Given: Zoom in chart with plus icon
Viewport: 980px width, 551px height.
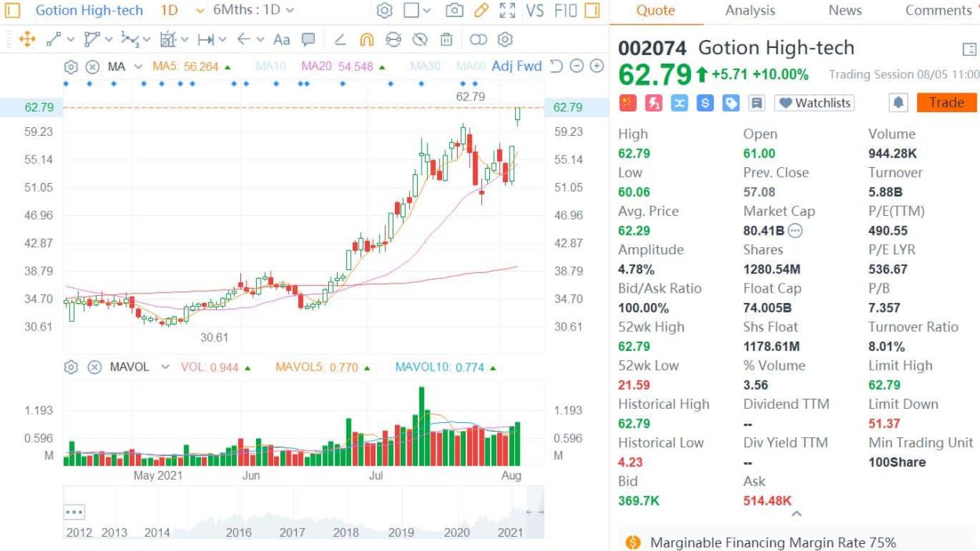Looking at the screenshot, I should (x=596, y=66).
